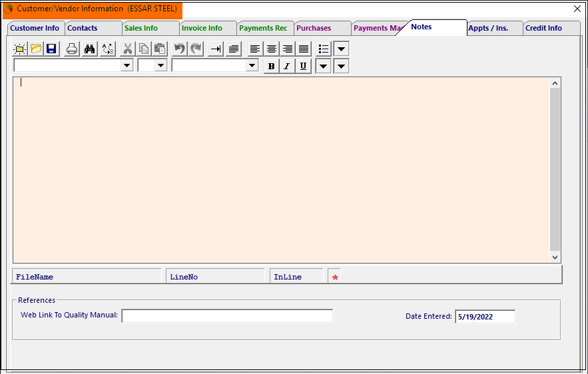Open the last dropdown arrow on formatting row

pyautogui.click(x=341, y=67)
